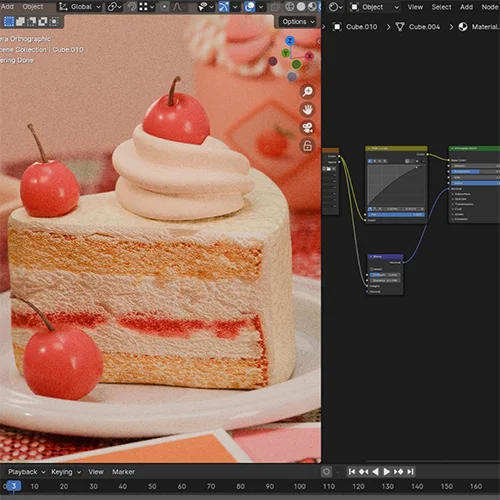Click the zoom magnifier gizmo in viewport
The width and height of the screenshot is (500, 500).
pos(307,91)
